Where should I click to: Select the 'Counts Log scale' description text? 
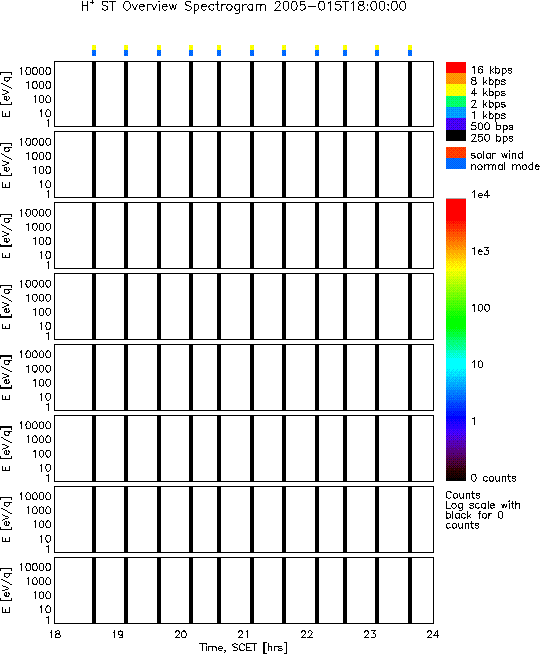click(x=483, y=510)
